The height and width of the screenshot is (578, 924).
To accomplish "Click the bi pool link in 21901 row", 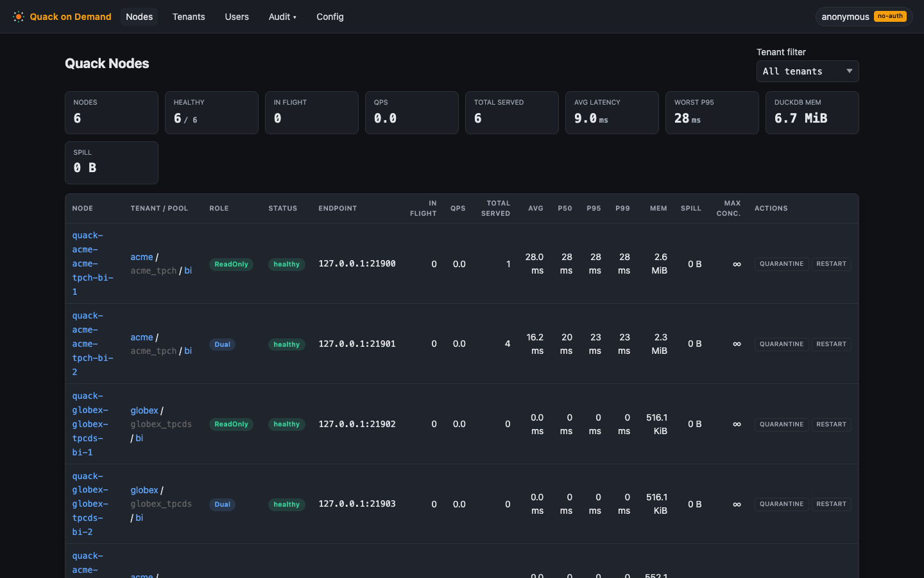I will [x=188, y=351].
